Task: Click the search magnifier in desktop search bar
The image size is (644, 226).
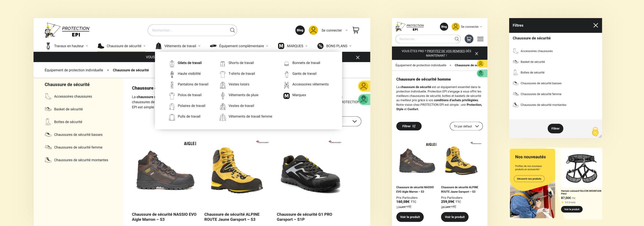Action: coord(232,30)
